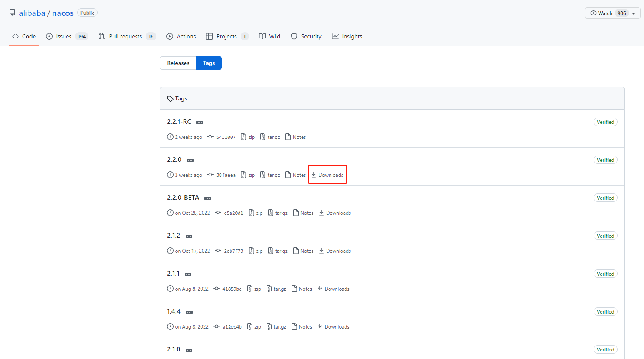Click Verified badge for 2.2.1-RC
Image resolution: width=644 pixels, height=359 pixels.
(605, 122)
